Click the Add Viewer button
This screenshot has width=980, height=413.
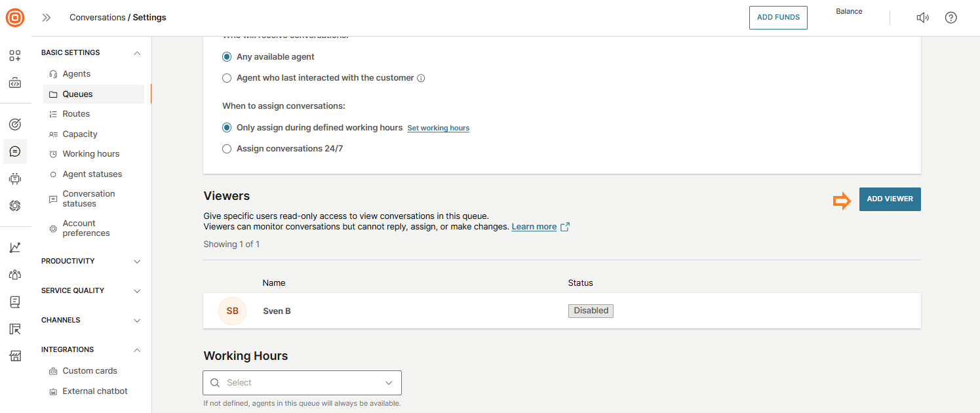click(890, 199)
